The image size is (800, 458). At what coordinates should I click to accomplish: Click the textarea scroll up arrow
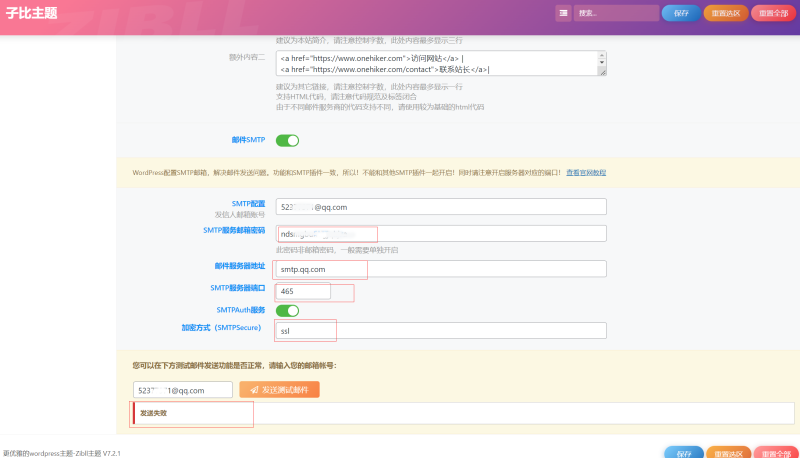coord(602,55)
